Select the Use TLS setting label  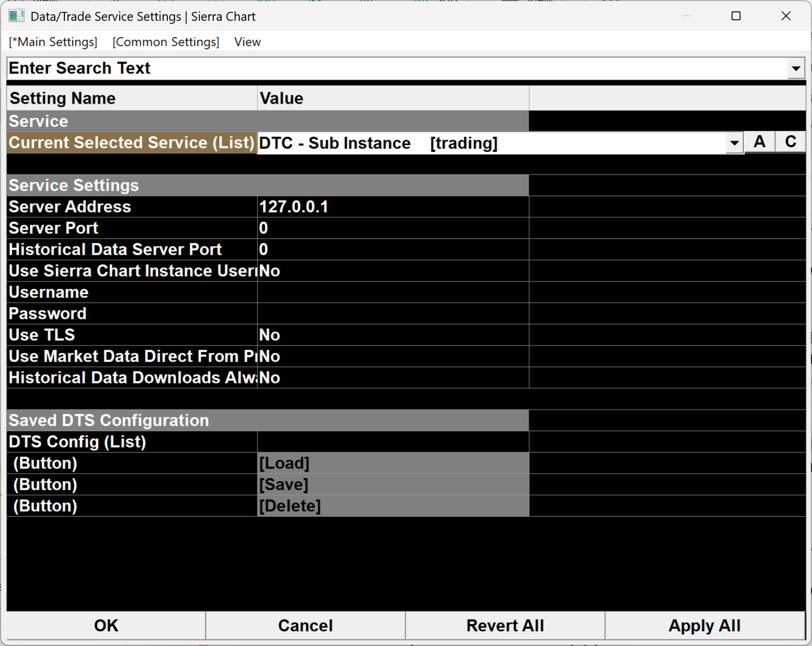(x=132, y=335)
